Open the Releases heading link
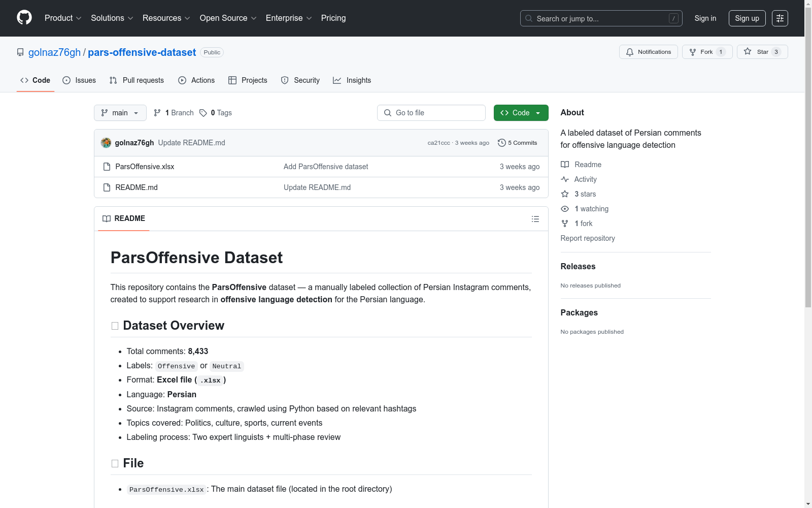Viewport: 812px width, 508px height. [x=578, y=266]
